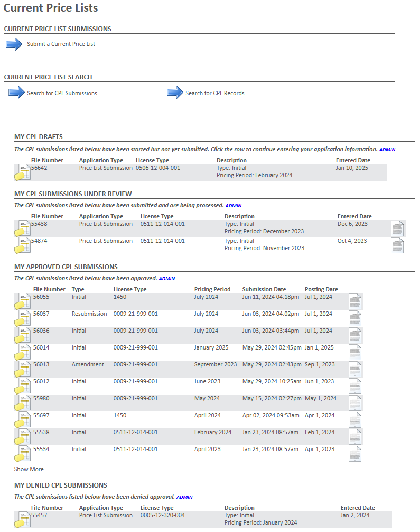Image resolution: width=420 pixels, height=532 pixels.
Task: Open the file icon for approved file 56036
Action: [22, 335]
